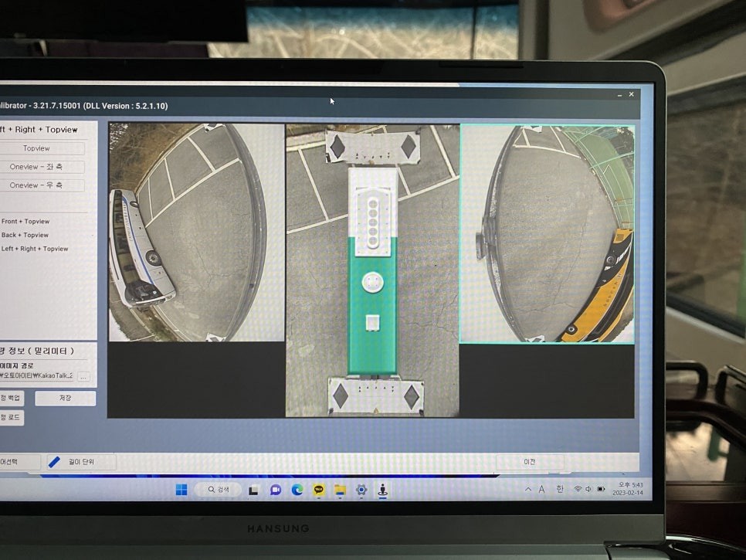The image size is (746, 560).
Task: Click the calibrator app taskbar icon
Action: click(381, 490)
